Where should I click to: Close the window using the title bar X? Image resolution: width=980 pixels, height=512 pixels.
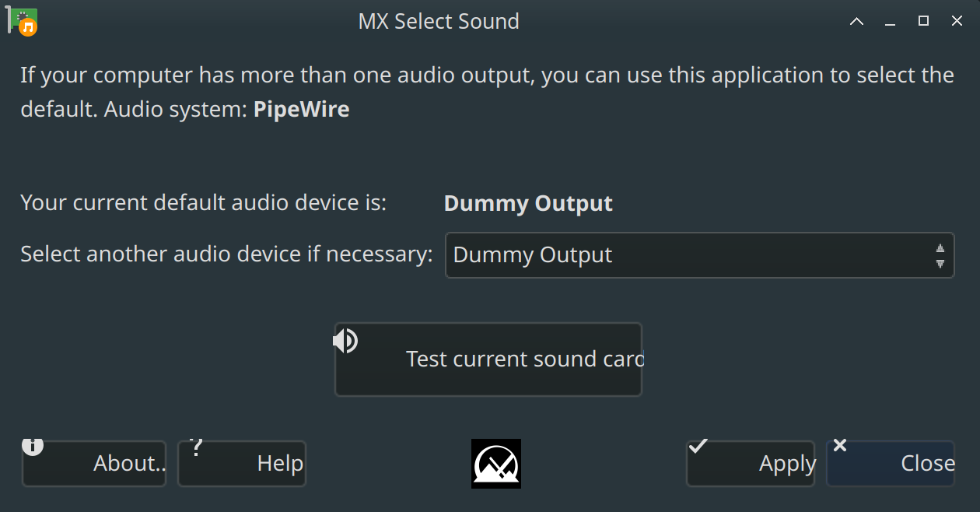pyautogui.click(x=957, y=22)
